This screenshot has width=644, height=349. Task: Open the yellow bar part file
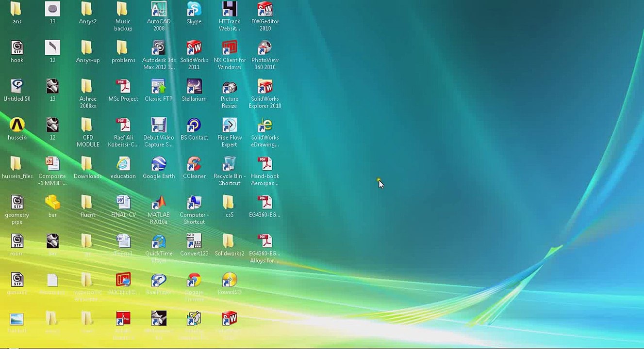click(x=52, y=203)
